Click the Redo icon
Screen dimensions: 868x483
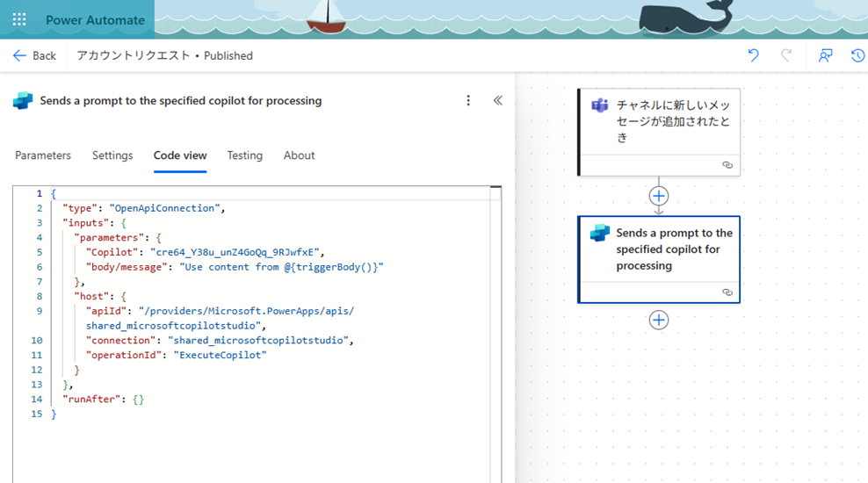tap(786, 55)
